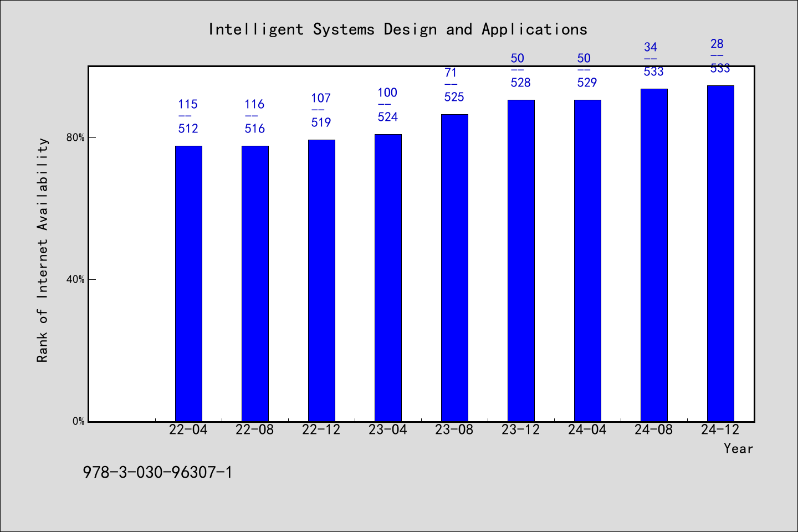The height and width of the screenshot is (532, 798).
Task: Click the x-axis label 24-12
Action: 720,429
